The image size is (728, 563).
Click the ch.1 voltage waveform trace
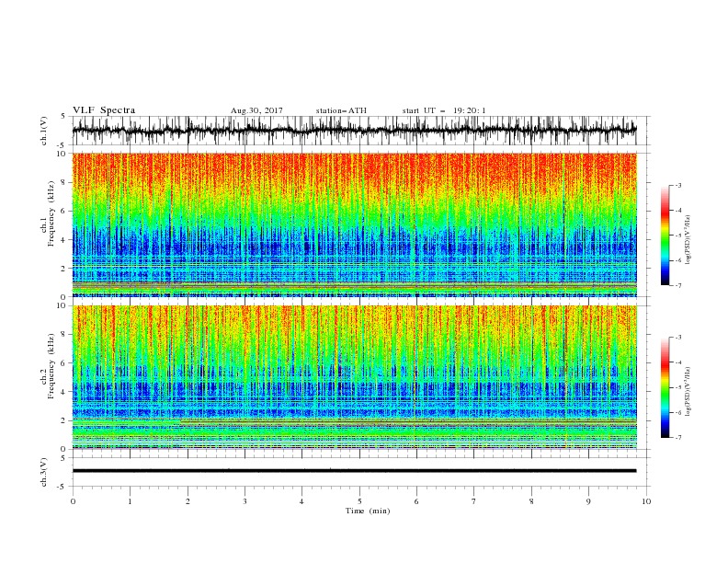point(354,131)
